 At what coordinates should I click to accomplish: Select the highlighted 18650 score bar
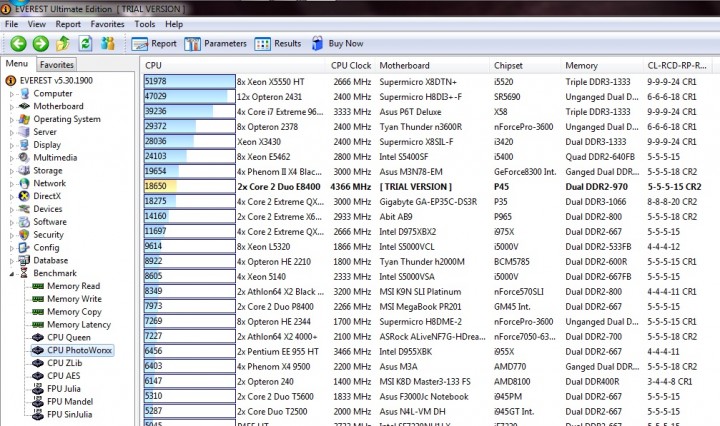tap(189, 186)
